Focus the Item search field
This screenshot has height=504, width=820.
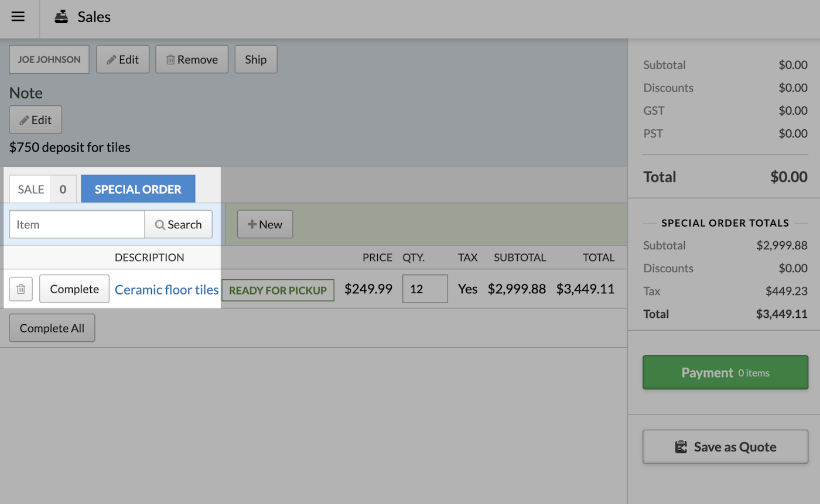(x=77, y=225)
